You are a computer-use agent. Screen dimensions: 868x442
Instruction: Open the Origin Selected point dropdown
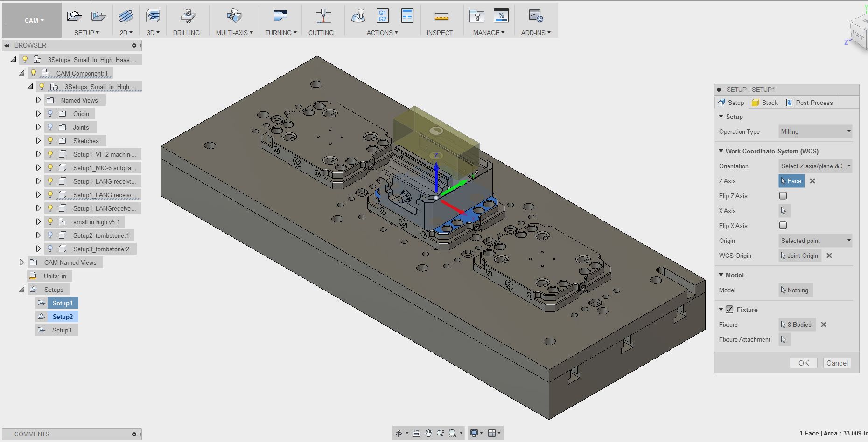click(815, 241)
